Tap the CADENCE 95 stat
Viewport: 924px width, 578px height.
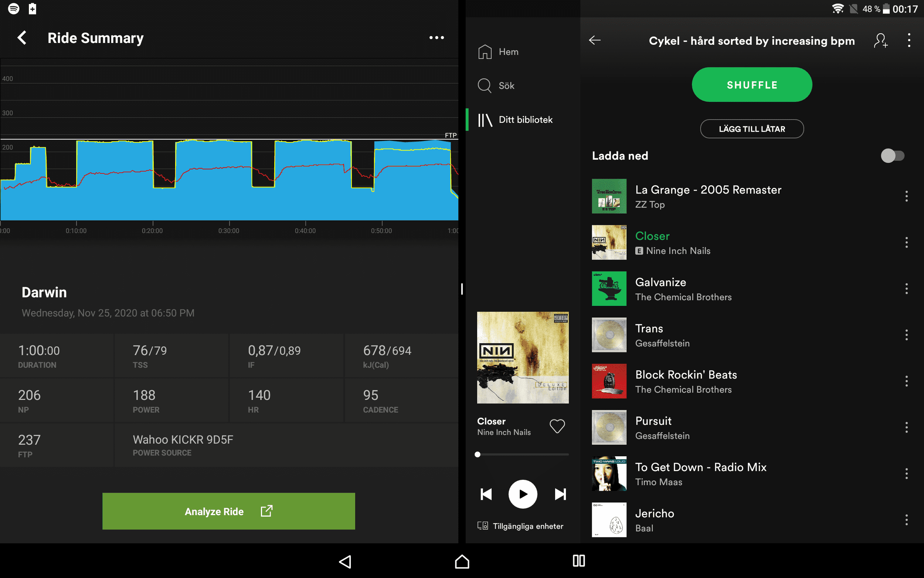pyautogui.click(x=401, y=400)
